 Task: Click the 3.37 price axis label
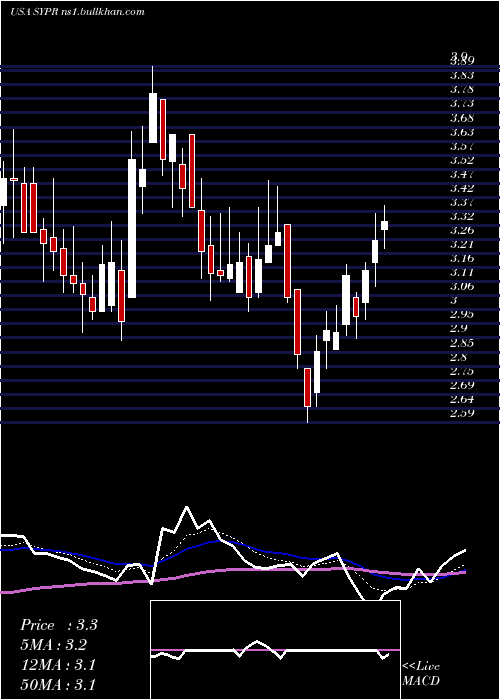[x=462, y=203]
